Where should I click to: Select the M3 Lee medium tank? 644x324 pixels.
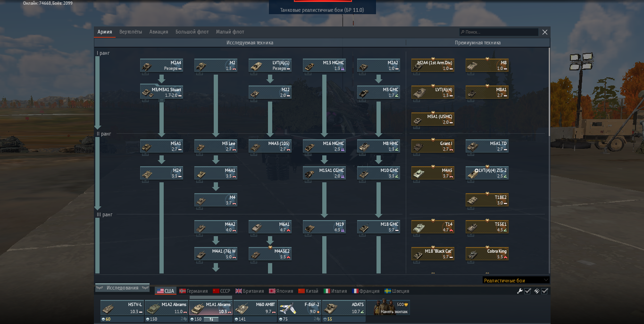click(x=216, y=146)
